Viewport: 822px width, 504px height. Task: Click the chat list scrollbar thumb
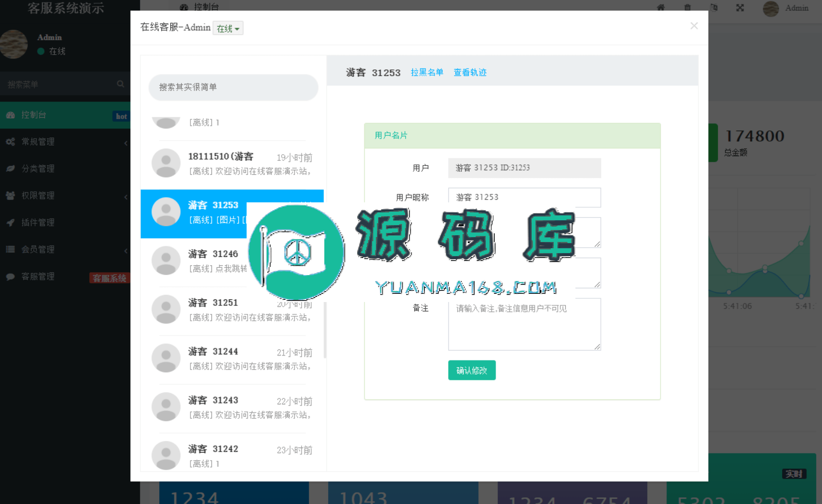(x=325, y=330)
